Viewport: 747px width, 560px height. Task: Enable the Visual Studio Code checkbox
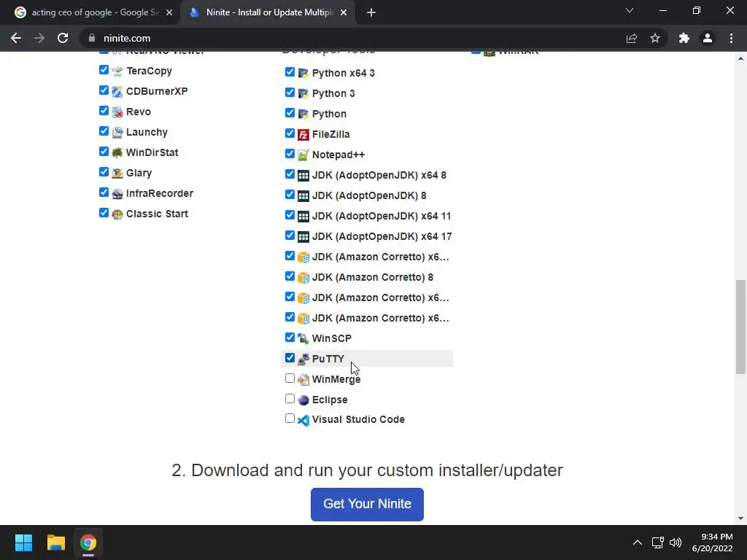tap(290, 419)
